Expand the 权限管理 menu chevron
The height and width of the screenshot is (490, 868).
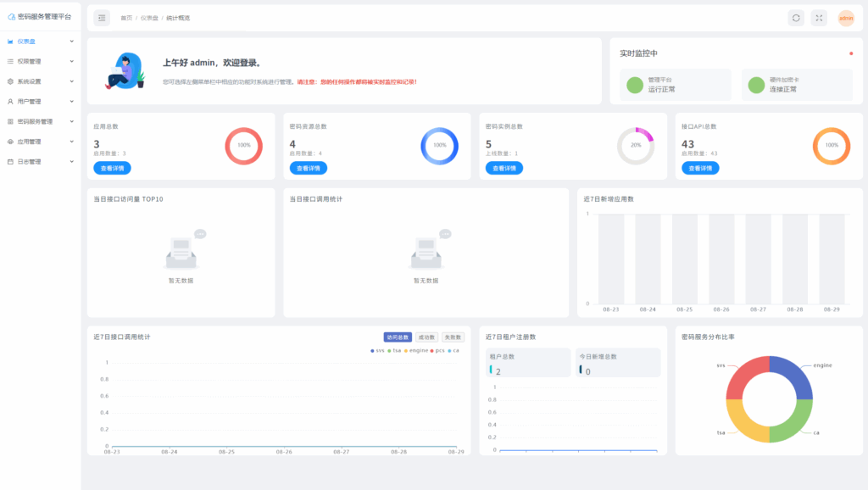point(71,61)
